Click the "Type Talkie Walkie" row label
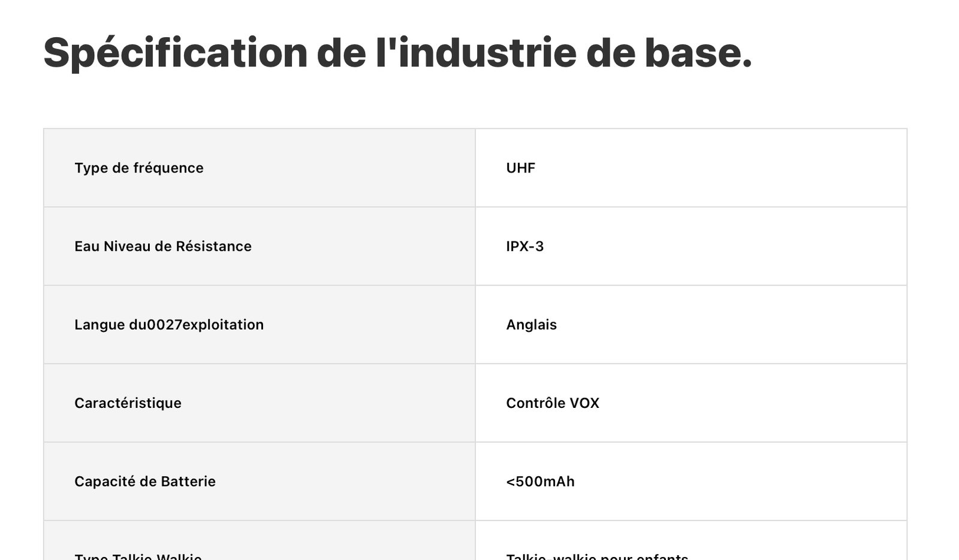The width and height of the screenshot is (959, 560). pos(138,556)
